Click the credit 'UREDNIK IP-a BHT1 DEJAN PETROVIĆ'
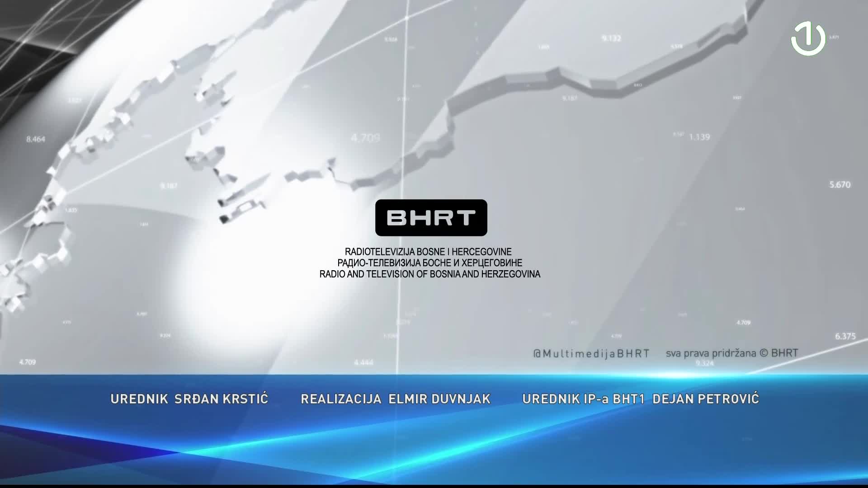868x488 pixels. coord(641,399)
